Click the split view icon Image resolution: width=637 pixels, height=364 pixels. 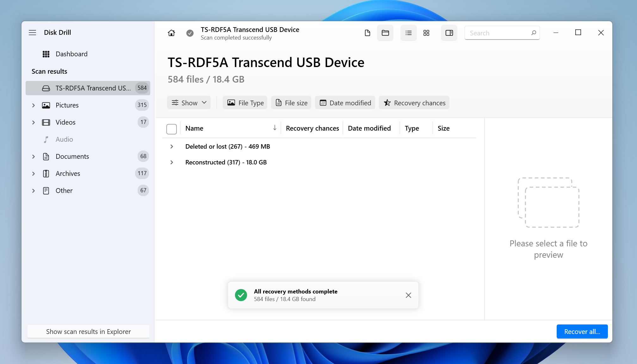(449, 33)
